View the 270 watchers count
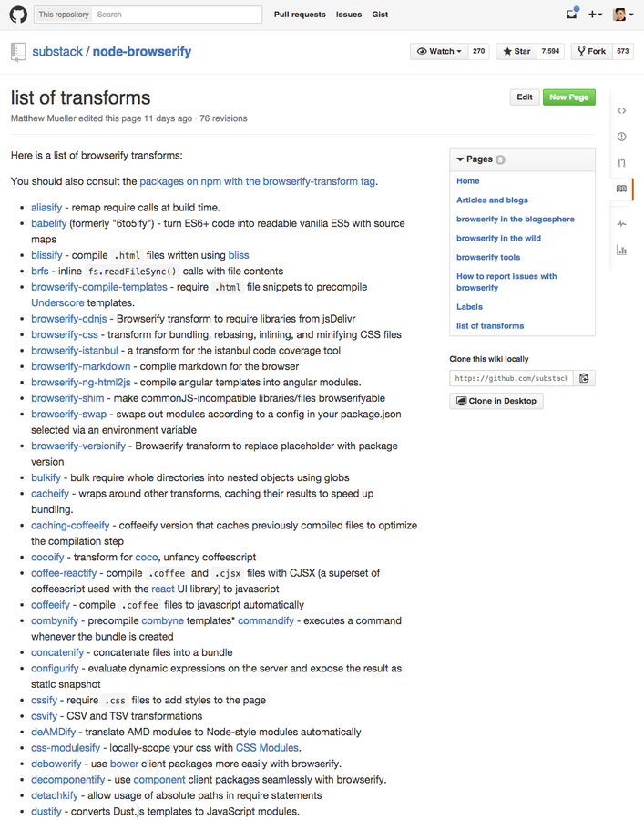The image size is (644, 820). click(478, 51)
